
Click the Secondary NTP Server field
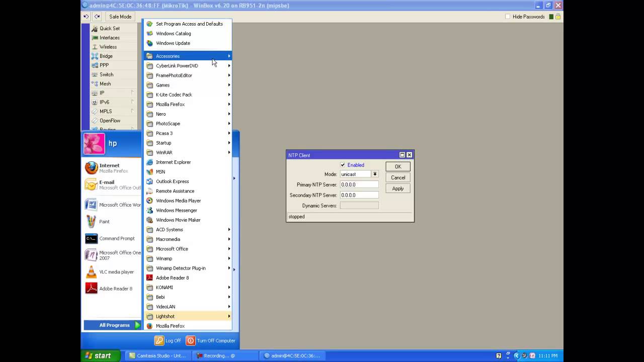tap(359, 195)
